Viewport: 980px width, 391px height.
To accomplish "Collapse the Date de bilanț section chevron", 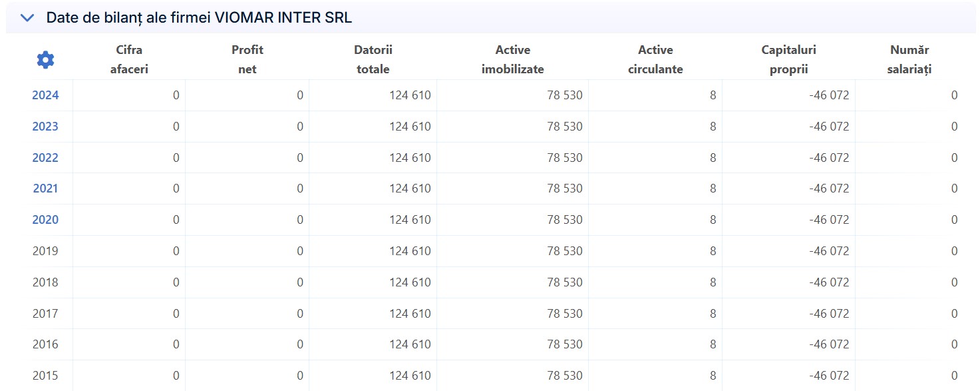I will pos(27,18).
